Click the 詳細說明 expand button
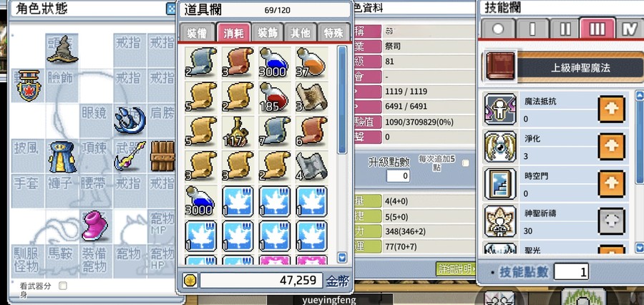The width and height of the screenshot is (644, 305). coord(456,269)
